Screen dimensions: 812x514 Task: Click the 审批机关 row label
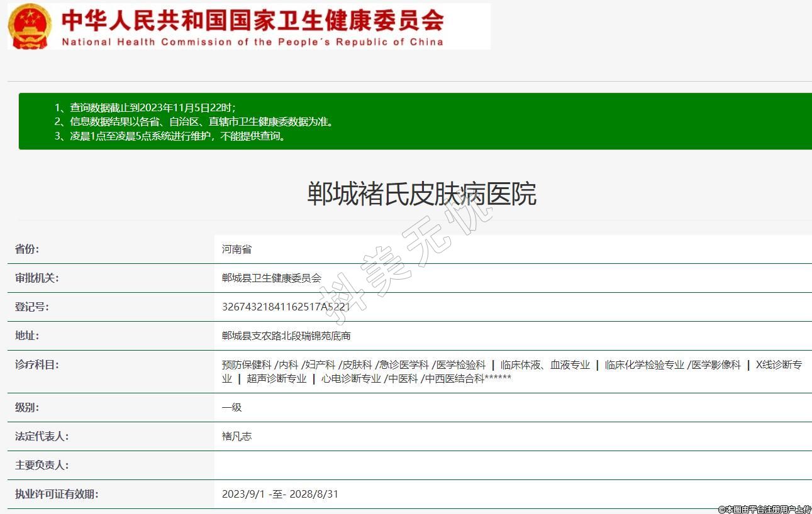click(x=36, y=278)
